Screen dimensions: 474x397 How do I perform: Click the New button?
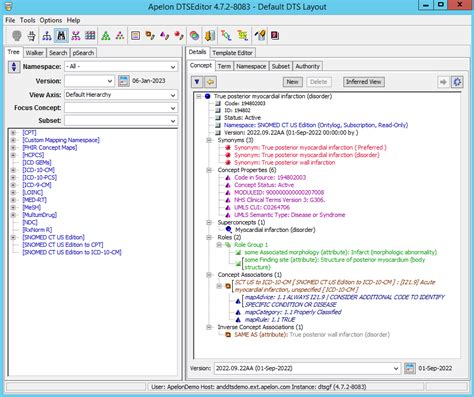coord(293,82)
